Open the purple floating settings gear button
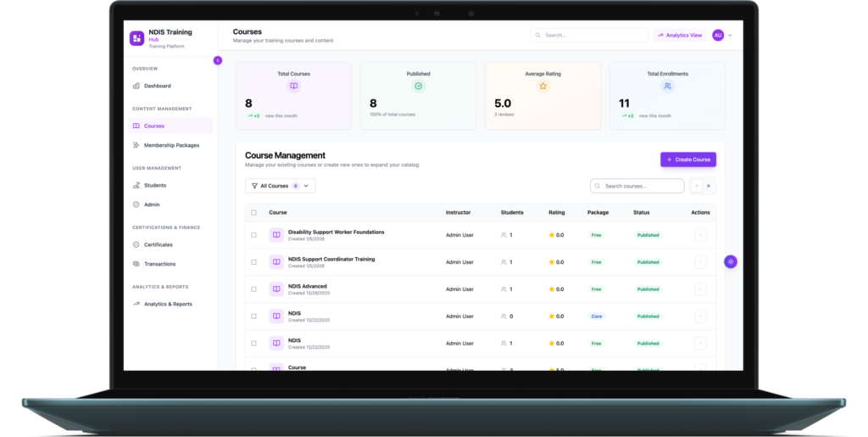868x437 pixels. (x=731, y=261)
